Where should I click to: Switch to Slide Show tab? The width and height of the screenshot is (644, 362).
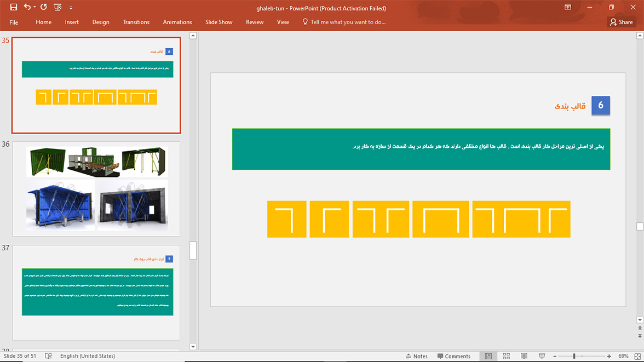(219, 22)
